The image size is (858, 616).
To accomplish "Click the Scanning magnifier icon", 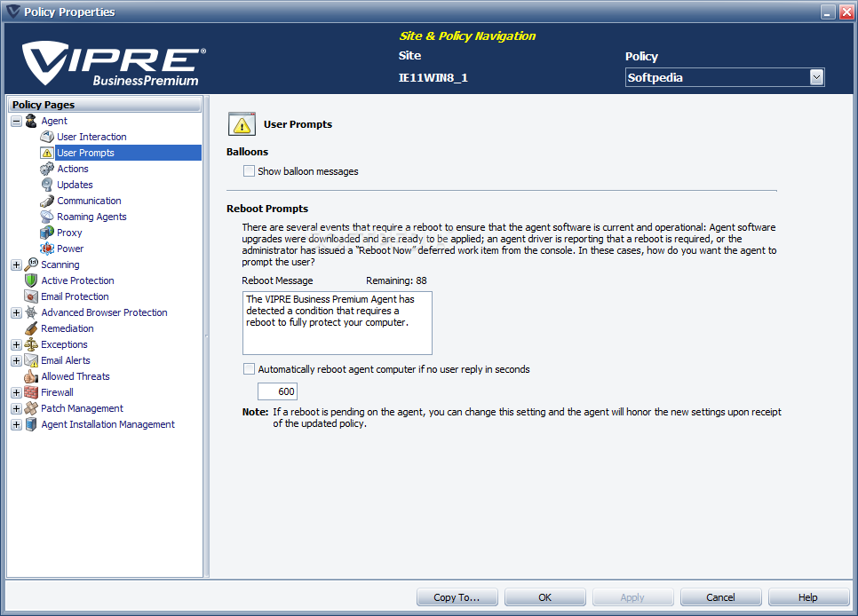I will (x=31, y=265).
